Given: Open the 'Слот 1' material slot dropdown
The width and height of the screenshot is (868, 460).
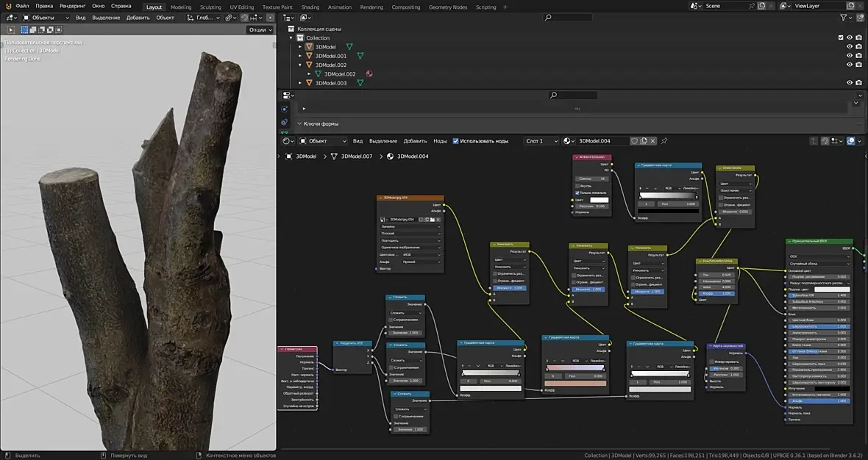Looking at the screenshot, I should [x=540, y=140].
